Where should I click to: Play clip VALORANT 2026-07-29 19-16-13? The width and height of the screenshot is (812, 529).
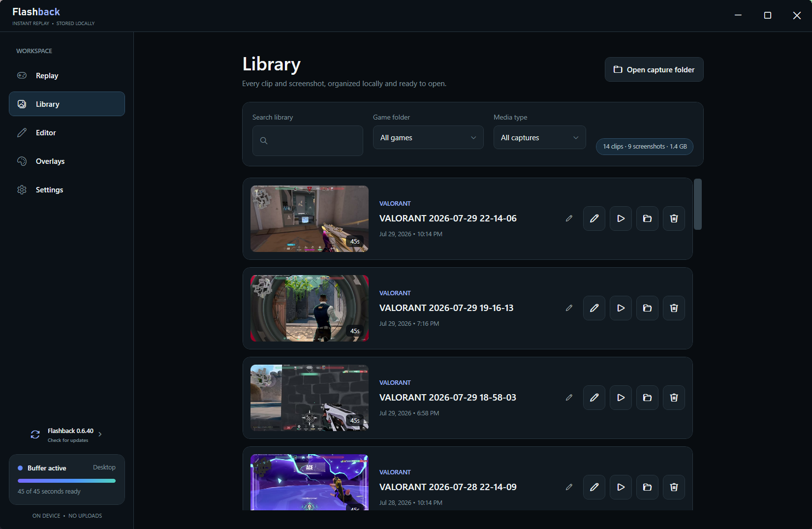click(x=621, y=308)
